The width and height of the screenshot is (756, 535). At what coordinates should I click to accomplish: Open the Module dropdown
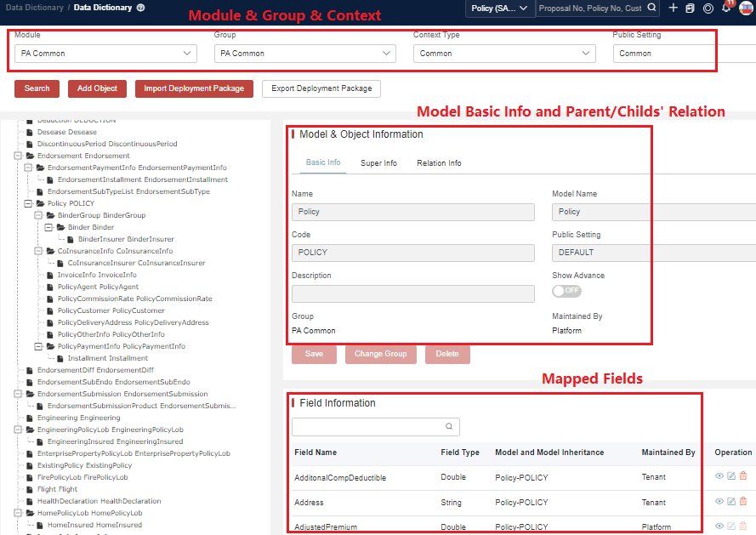coord(105,54)
